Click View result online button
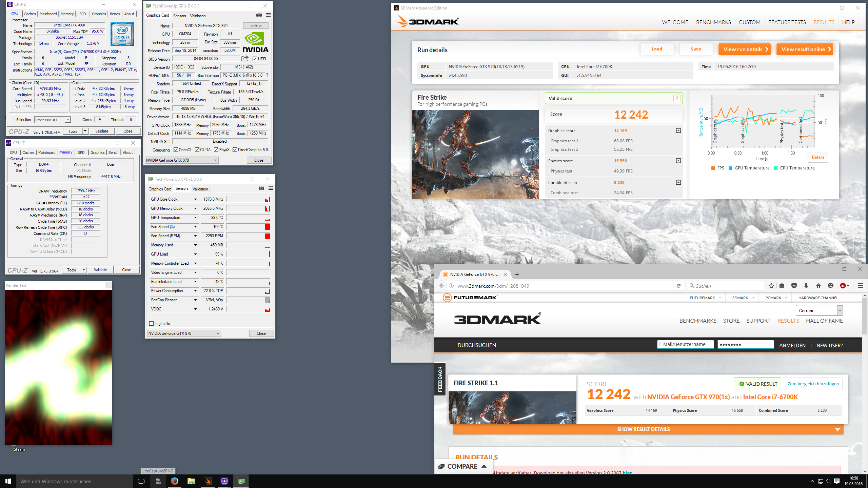 point(805,49)
